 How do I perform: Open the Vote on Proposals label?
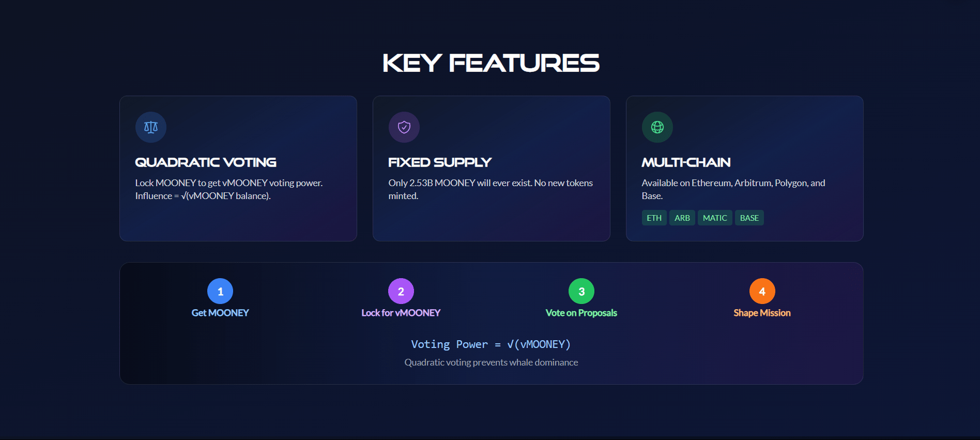click(581, 313)
